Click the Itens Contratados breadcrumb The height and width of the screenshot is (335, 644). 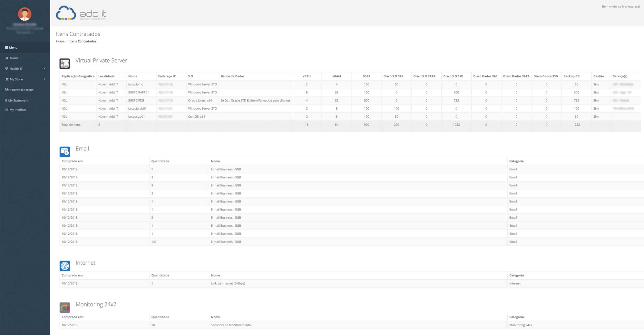pyautogui.click(x=83, y=41)
